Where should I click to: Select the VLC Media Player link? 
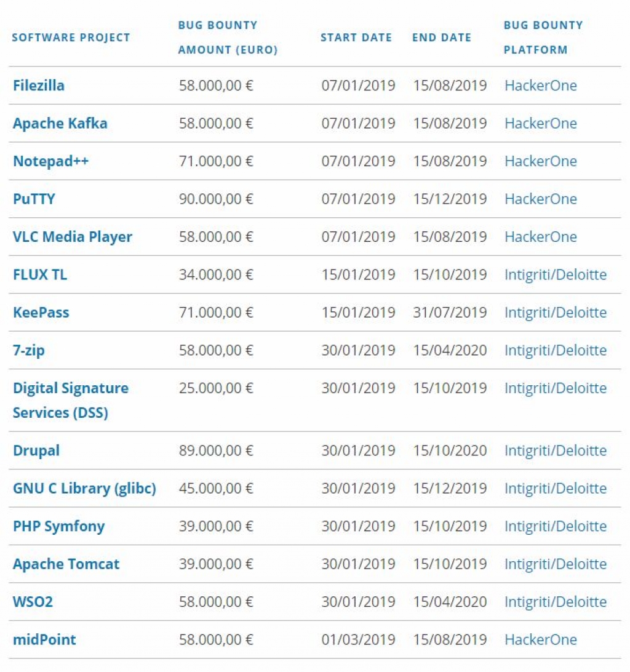(73, 236)
